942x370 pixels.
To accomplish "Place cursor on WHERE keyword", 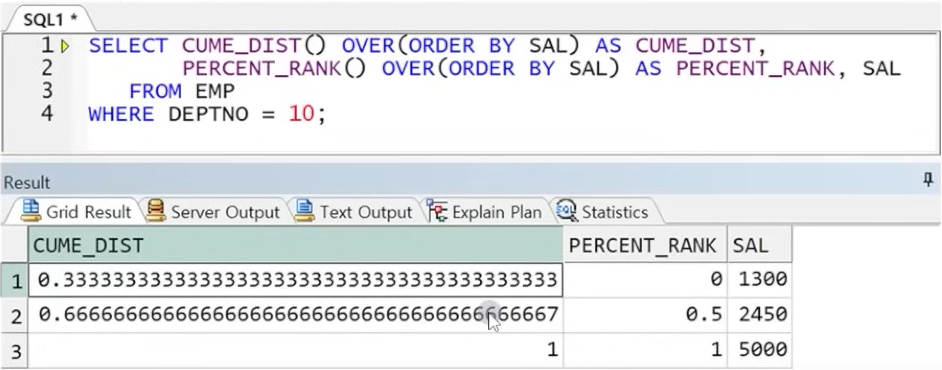I will [x=121, y=114].
